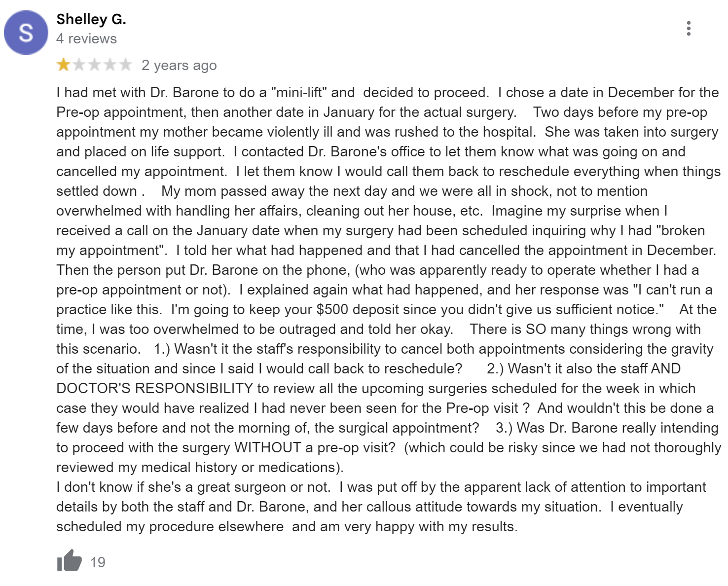Select the first gold rating star
728x586 pixels.
[x=64, y=65]
